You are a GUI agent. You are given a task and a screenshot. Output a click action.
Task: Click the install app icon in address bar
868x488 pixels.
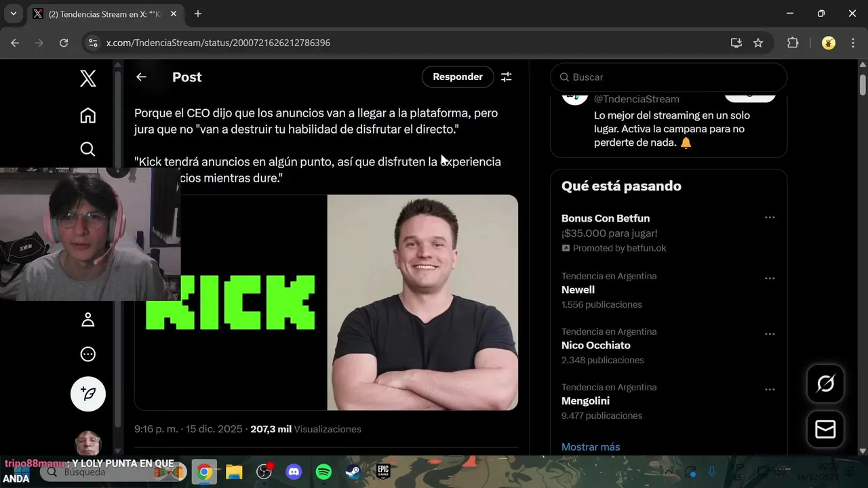(736, 43)
